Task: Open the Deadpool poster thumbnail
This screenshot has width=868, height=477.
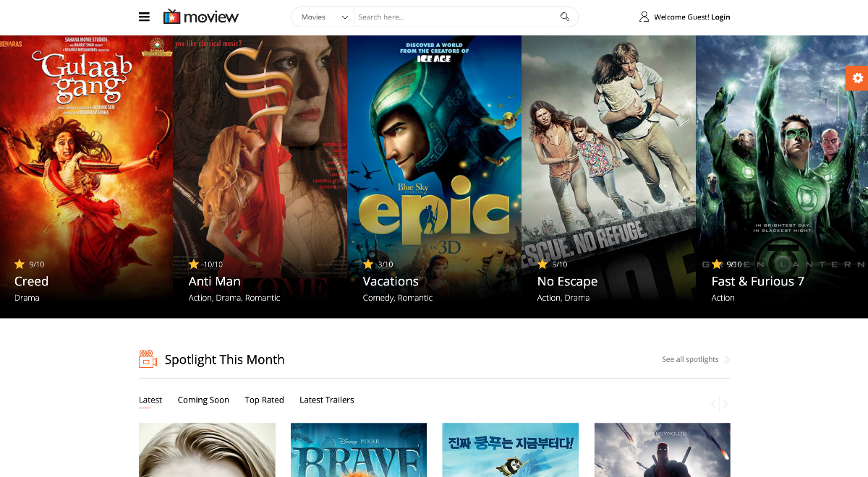Action: 663,450
